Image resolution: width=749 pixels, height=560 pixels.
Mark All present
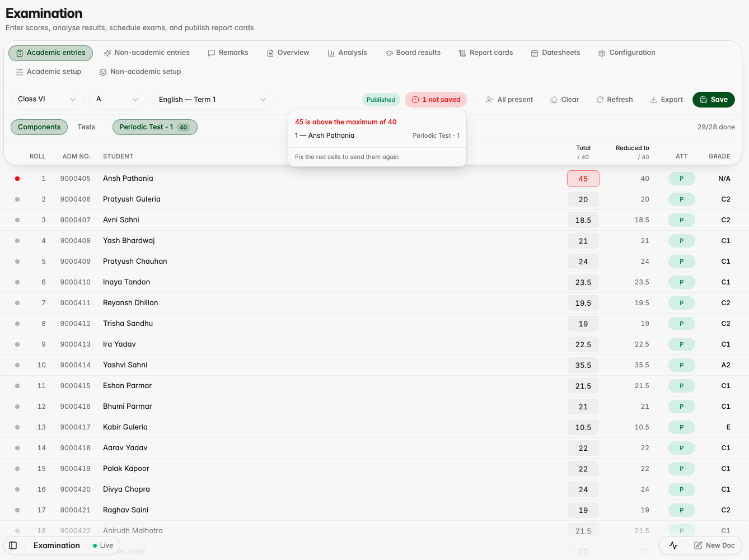pyautogui.click(x=509, y=100)
